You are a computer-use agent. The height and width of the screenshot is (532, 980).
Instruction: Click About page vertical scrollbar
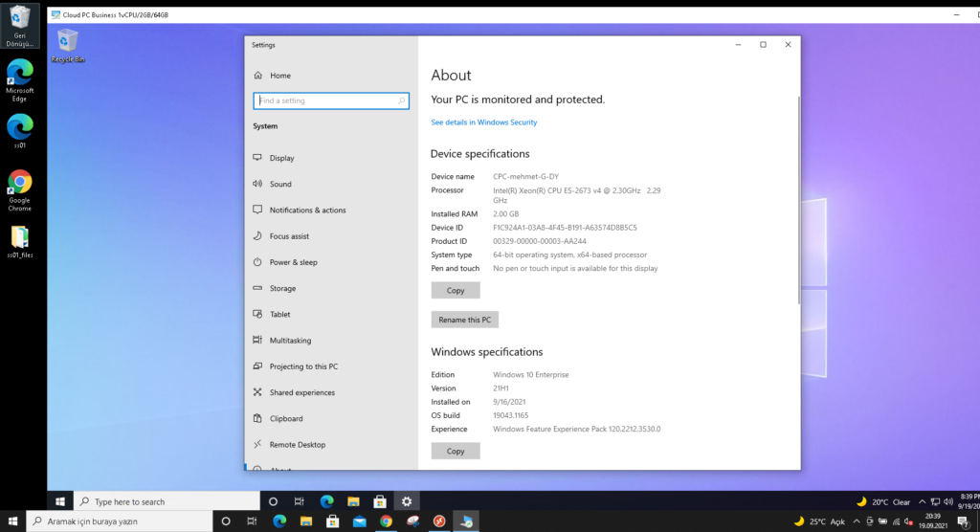tap(798, 200)
